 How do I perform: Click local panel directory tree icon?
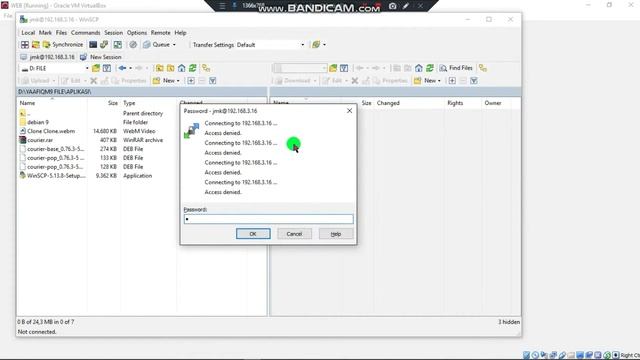[206, 68]
